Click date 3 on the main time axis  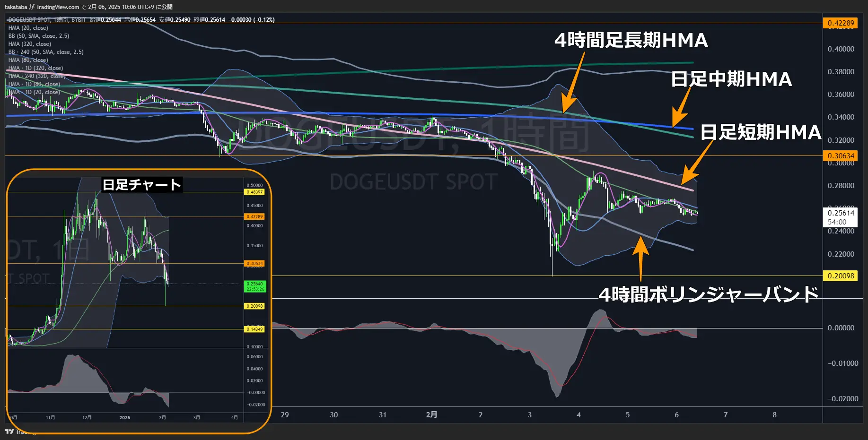point(530,415)
